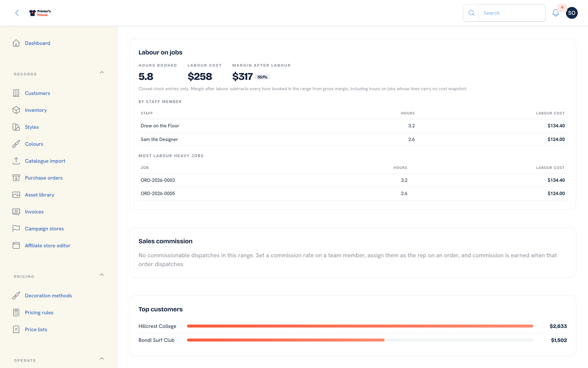This screenshot has width=588, height=368.
Task: Click the Decoration methods brush icon
Action: pos(16,296)
